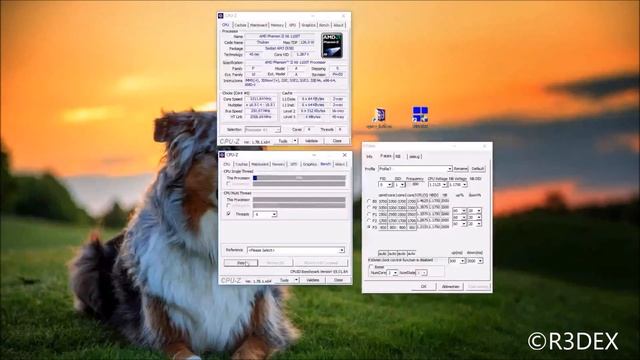Expand Tools arrow in Bench CPU-Z window
640x360 pixels.
[296, 280]
